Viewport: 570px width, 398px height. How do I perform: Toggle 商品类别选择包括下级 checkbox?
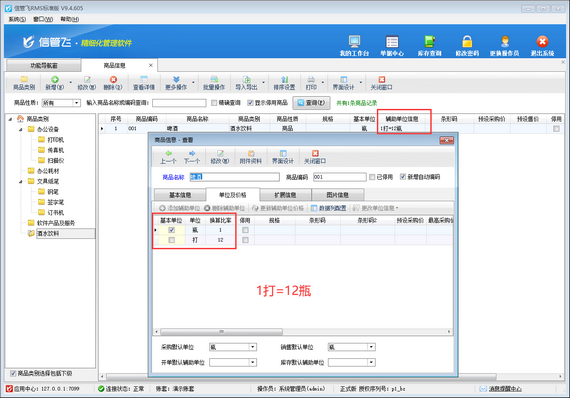point(13,373)
